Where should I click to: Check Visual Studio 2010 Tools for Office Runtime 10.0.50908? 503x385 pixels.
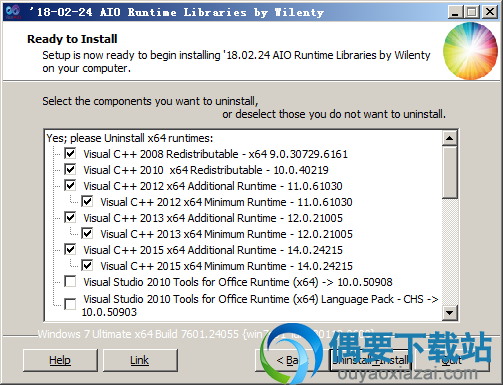(70, 282)
